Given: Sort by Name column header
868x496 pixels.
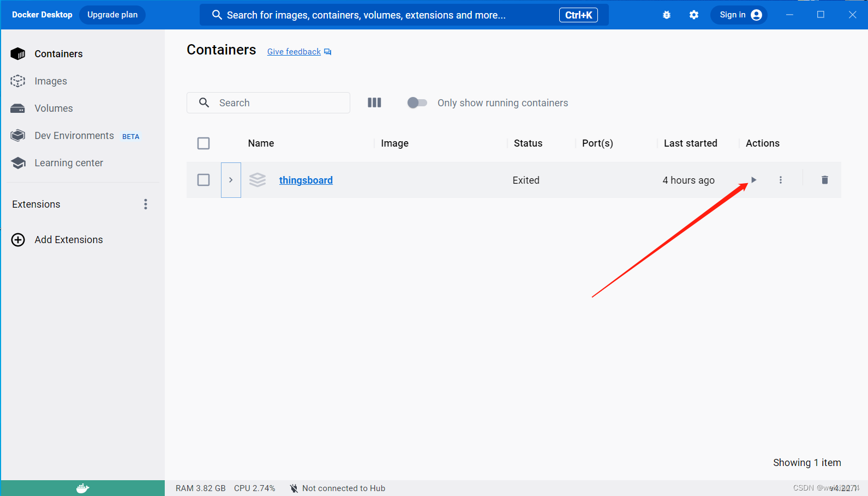Looking at the screenshot, I should point(261,143).
